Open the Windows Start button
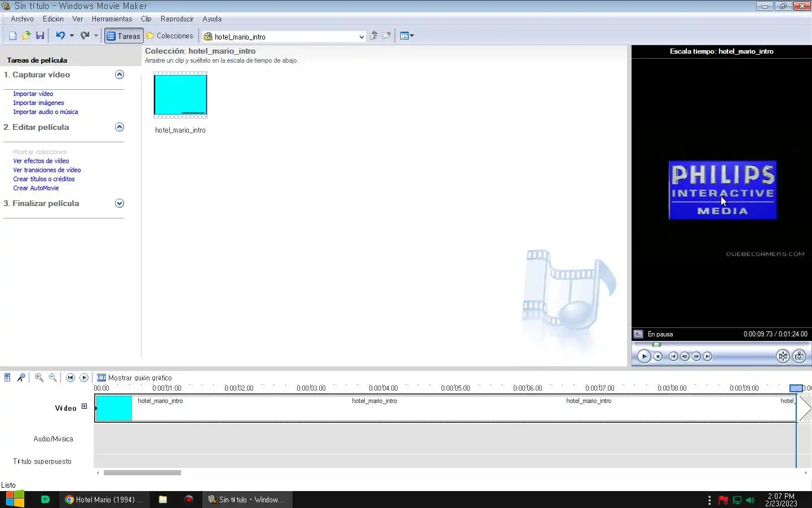812x508 pixels. click(x=15, y=500)
